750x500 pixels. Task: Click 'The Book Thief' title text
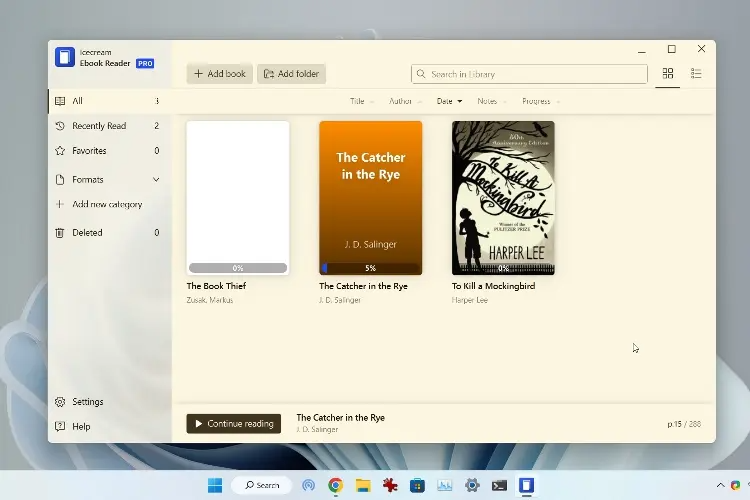pos(216,286)
